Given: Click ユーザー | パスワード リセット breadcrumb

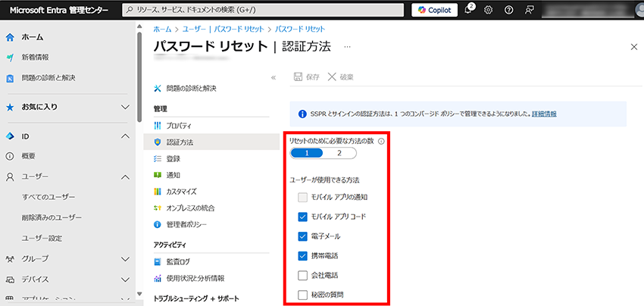Looking at the screenshot, I should 223,29.
